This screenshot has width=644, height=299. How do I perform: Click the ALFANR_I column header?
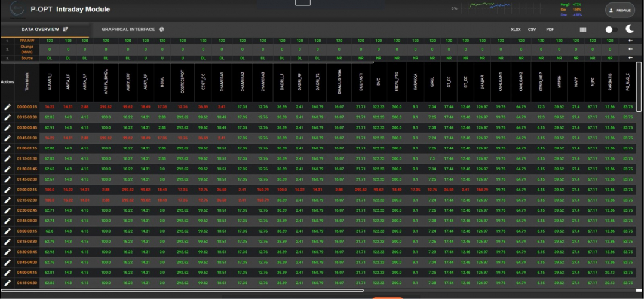50,82
